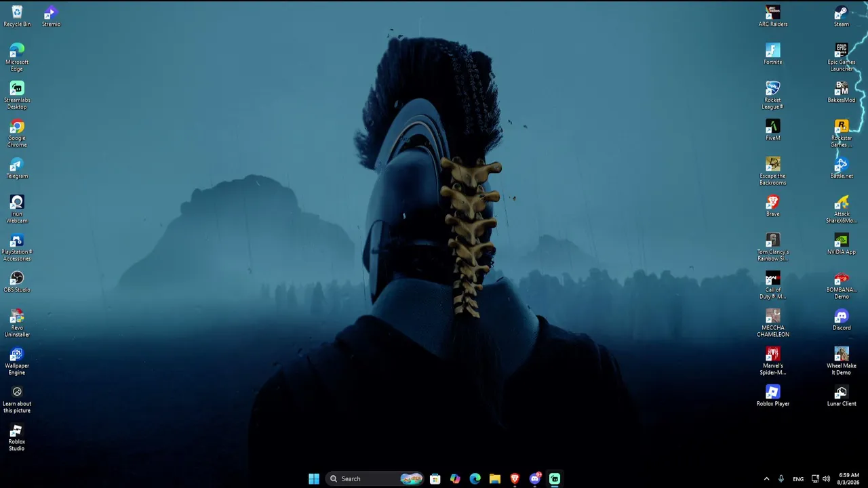Click the network icon in the system tray
Image resolution: width=868 pixels, height=488 pixels.
click(x=815, y=479)
